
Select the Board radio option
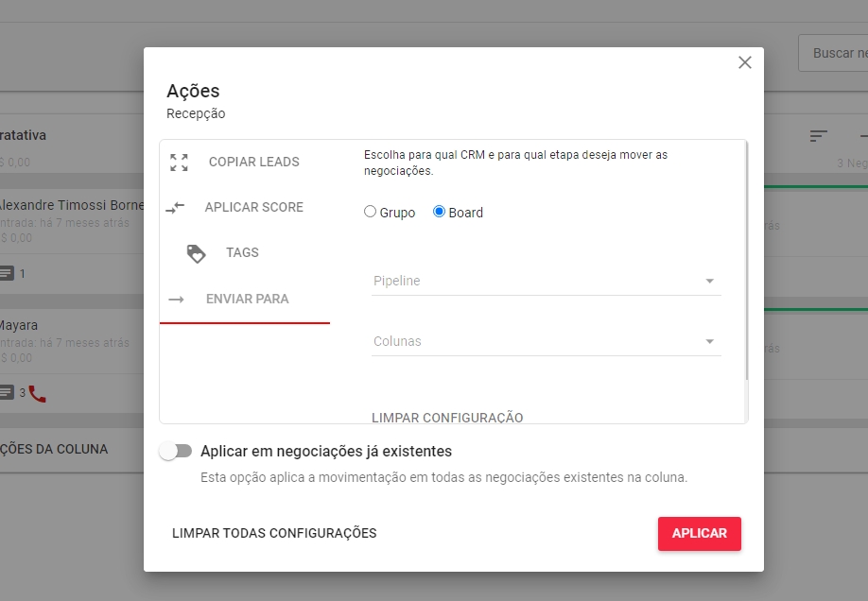[x=439, y=213]
